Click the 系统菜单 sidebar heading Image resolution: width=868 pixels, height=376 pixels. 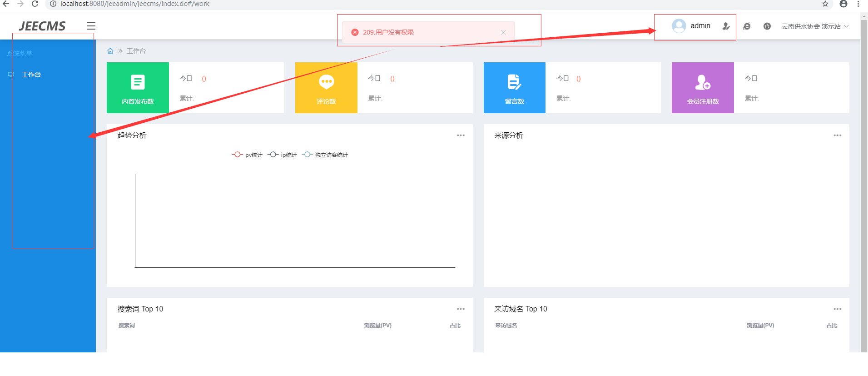[20, 53]
